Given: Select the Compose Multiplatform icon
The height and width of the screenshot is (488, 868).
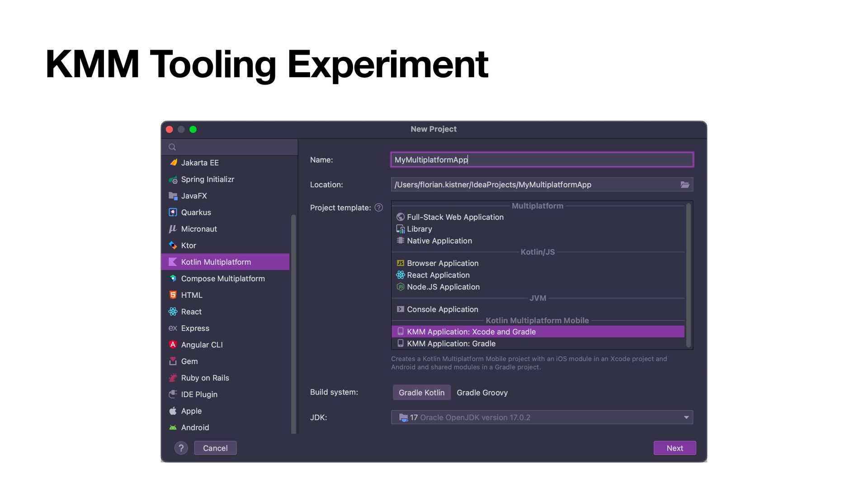Looking at the screenshot, I should coord(173,279).
